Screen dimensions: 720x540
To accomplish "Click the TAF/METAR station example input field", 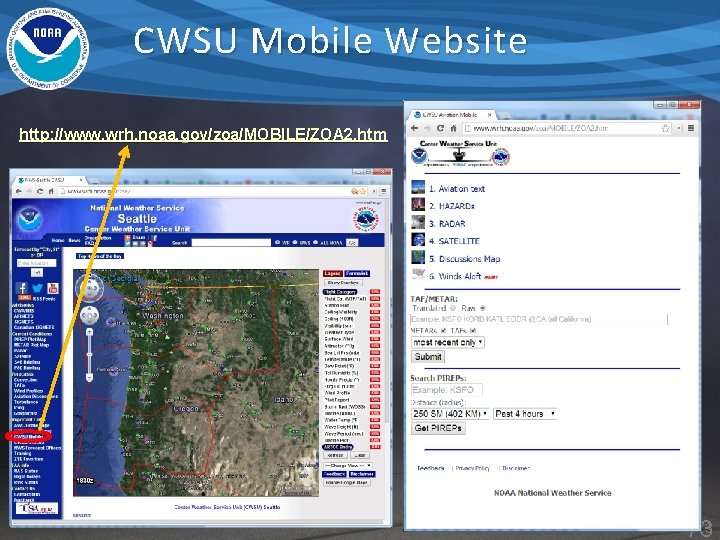I will click(x=539, y=319).
